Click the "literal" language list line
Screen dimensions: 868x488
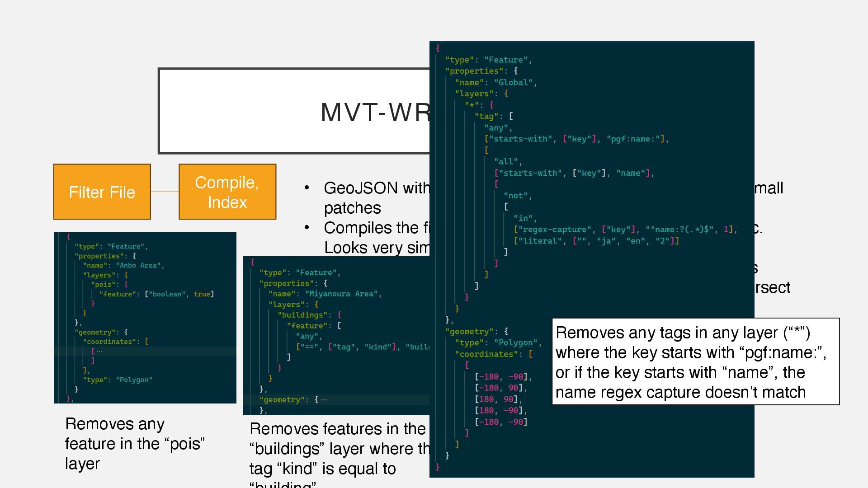596,241
